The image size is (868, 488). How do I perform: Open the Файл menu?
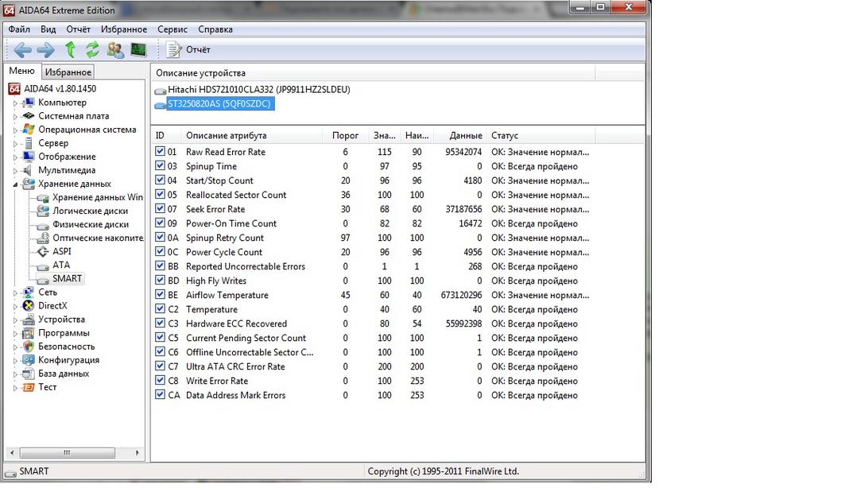coord(19,29)
